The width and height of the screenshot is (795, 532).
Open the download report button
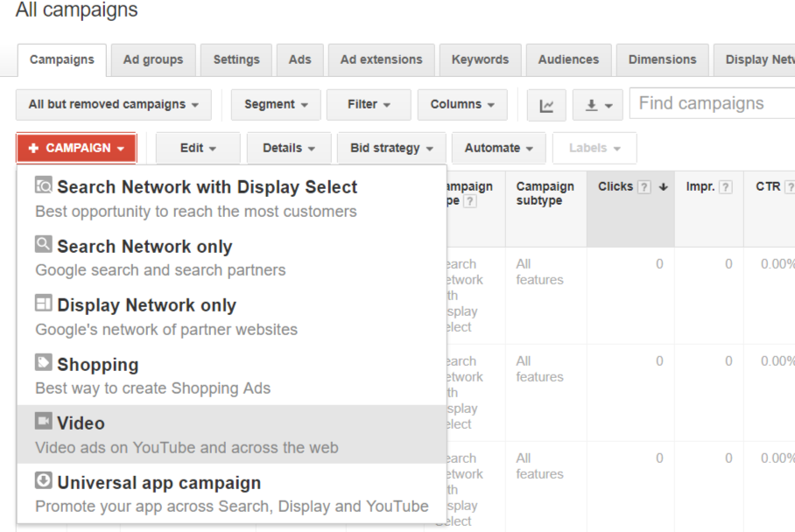click(598, 105)
